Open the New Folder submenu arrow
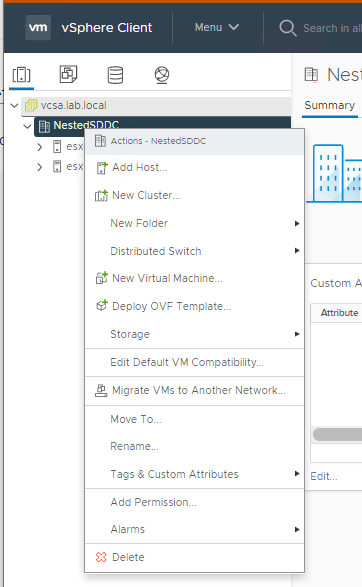Viewport: 362px width, 587px height. [297, 223]
